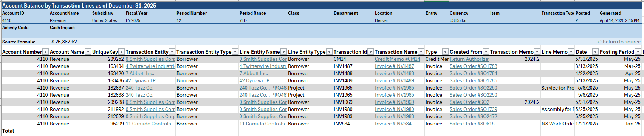Open the Invoice #INV1980 link
Screen dimensions: 644x136
pyautogui.click(x=395, y=109)
